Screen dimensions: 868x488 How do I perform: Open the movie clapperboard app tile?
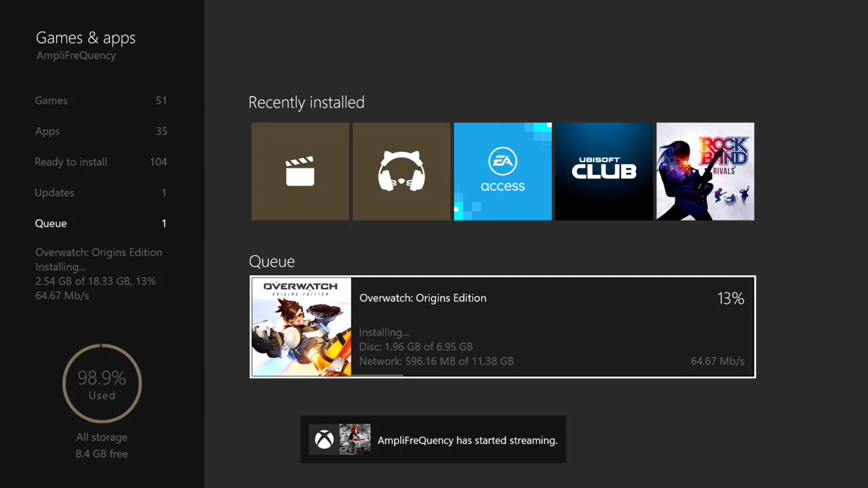[300, 172]
